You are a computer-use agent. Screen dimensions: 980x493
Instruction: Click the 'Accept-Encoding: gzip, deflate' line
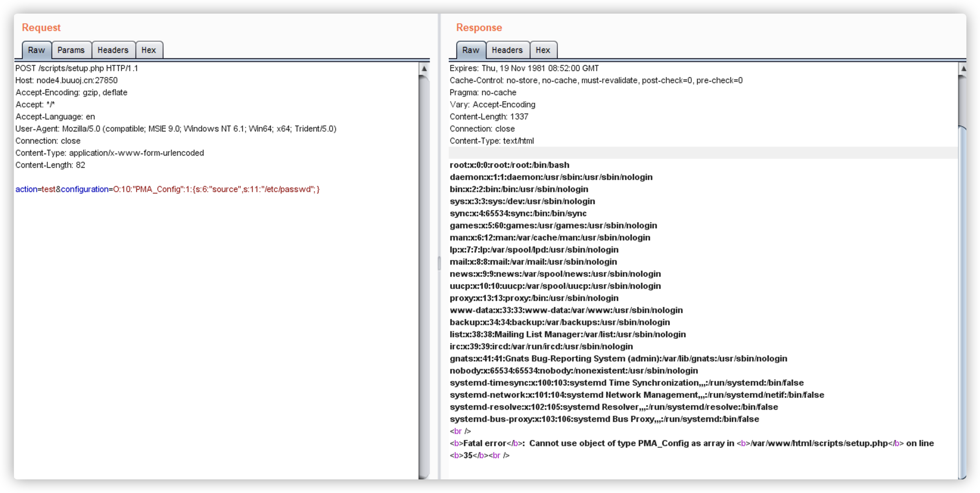(72, 93)
